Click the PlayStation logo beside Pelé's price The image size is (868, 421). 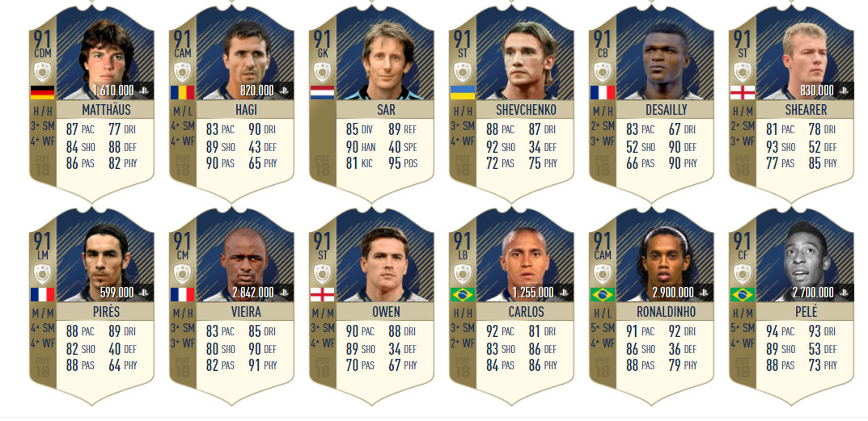(843, 293)
